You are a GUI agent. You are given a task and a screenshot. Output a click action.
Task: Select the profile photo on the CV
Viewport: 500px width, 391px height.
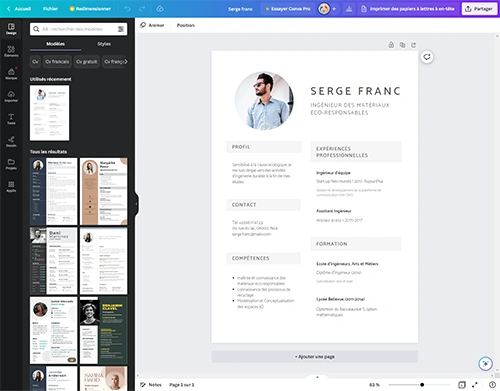point(264,101)
